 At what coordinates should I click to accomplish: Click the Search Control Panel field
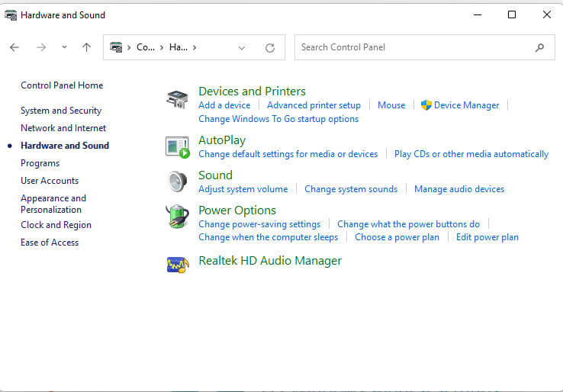[x=412, y=47]
